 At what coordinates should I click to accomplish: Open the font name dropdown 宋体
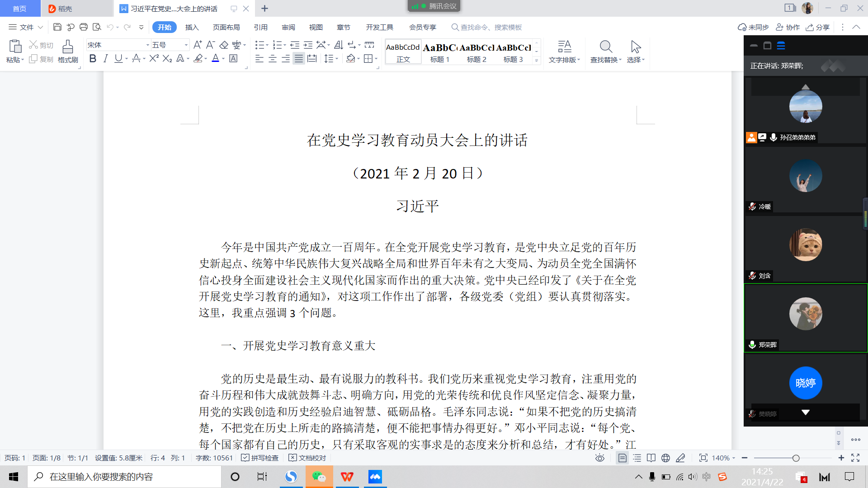pos(147,45)
